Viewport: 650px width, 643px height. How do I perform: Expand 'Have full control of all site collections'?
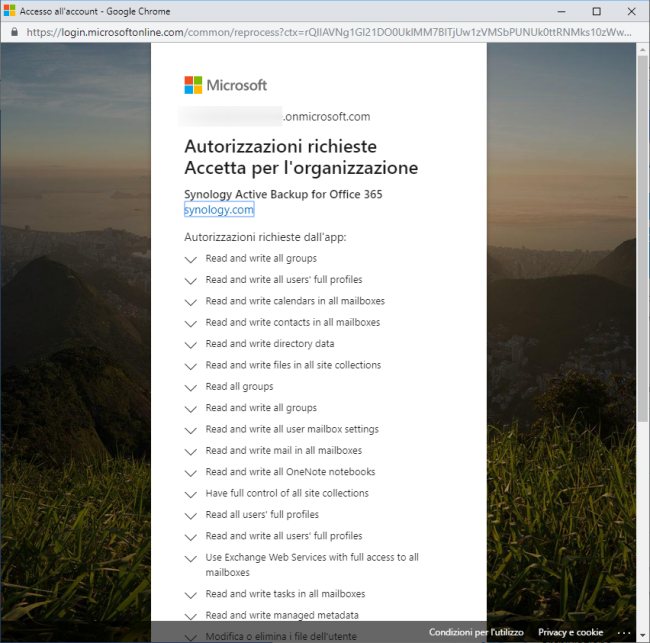[x=191, y=495]
